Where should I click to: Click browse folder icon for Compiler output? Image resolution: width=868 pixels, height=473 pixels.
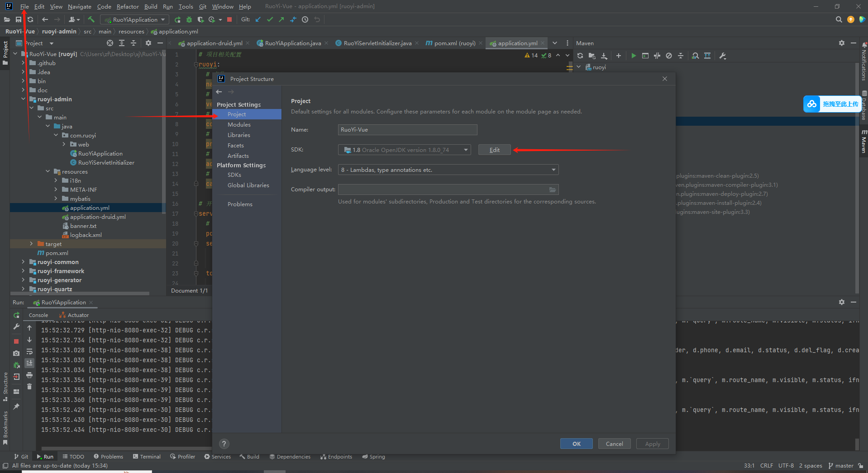click(x=553, y=189)
